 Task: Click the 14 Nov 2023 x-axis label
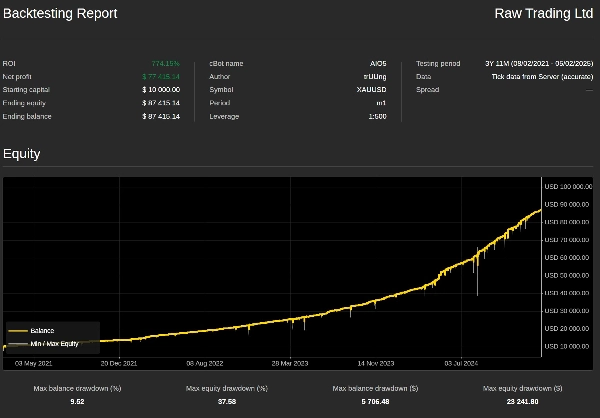tap(376, 363)
